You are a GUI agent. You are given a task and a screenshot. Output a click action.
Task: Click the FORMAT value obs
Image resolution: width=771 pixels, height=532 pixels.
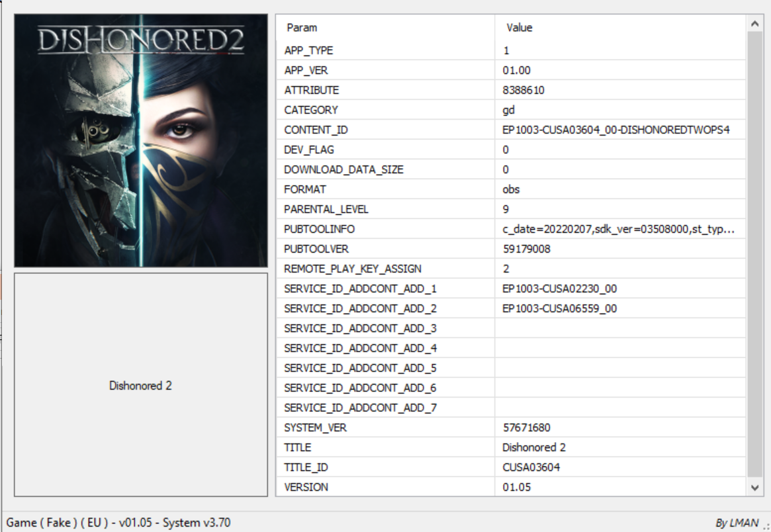click(511, 189)
